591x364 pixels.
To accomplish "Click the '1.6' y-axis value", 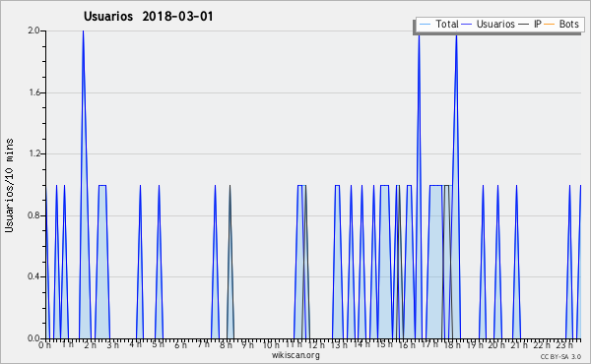I will [x=33, y=92].
